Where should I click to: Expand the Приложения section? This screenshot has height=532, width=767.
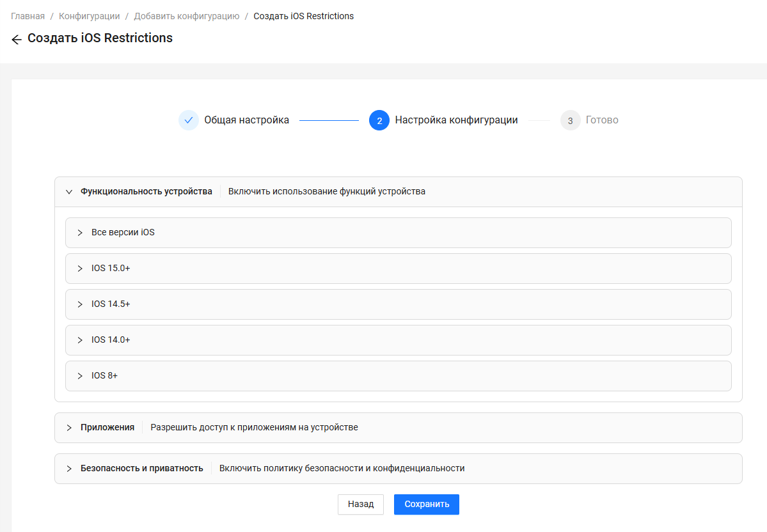(x=69, y=428)
